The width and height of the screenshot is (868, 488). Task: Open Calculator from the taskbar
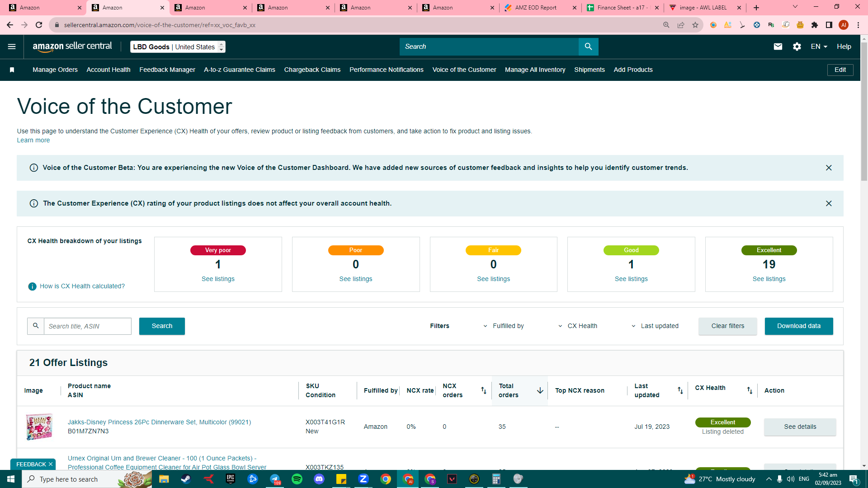click(x=496, y=479)
